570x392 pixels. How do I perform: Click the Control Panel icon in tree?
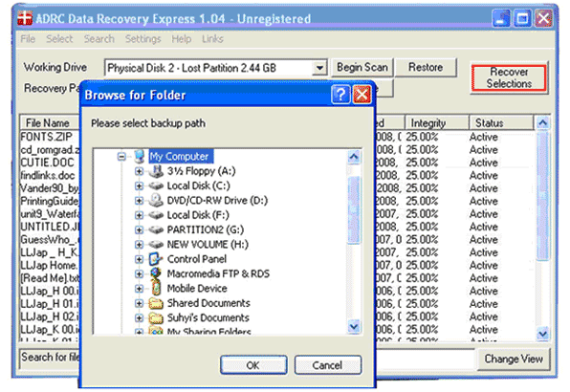(156, 259)
